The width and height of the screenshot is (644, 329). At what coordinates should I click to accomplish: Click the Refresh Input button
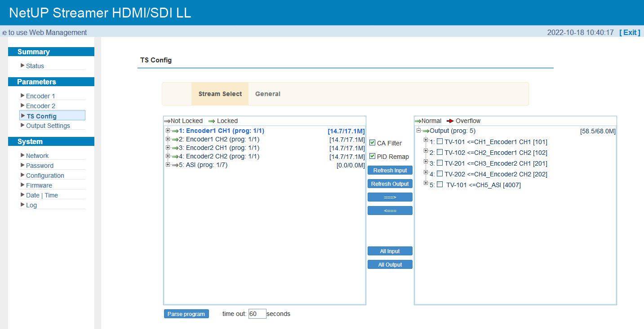click(390, 171)
